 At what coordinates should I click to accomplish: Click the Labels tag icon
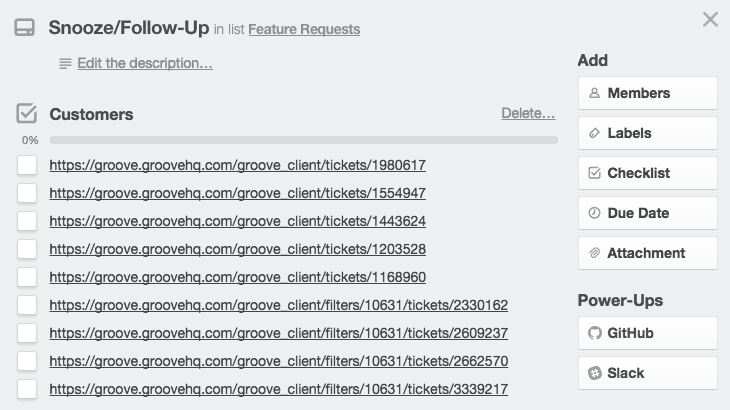(594, 133)
